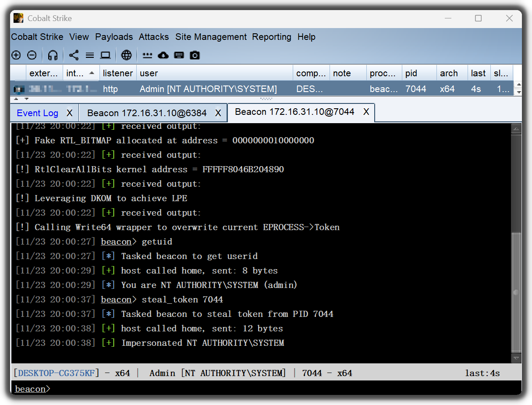Sort by the note column header
The image size is (532, 405).
point(348,73)
